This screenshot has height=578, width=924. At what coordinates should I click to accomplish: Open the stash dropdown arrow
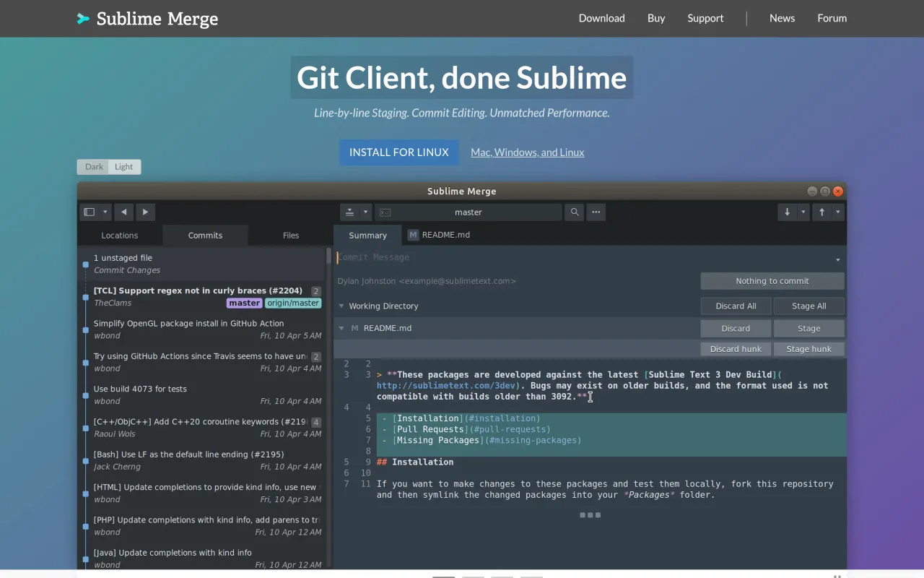tap(366, 212)
